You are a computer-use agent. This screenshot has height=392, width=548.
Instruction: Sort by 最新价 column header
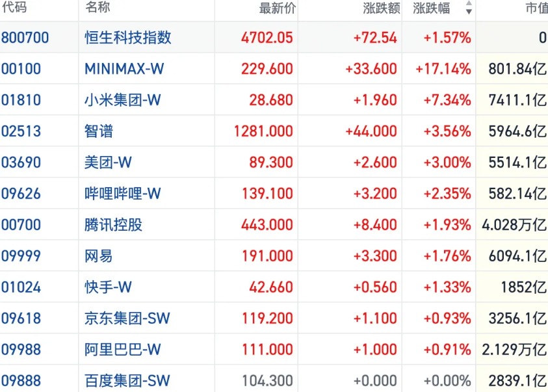pyautogui.click(x=278, y=8)
